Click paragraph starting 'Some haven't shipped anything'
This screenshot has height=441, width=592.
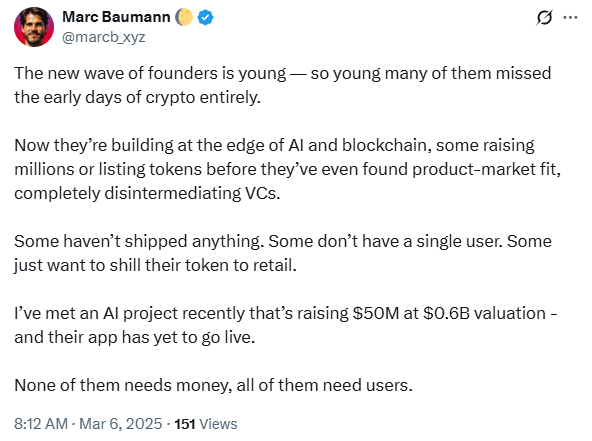283,253
